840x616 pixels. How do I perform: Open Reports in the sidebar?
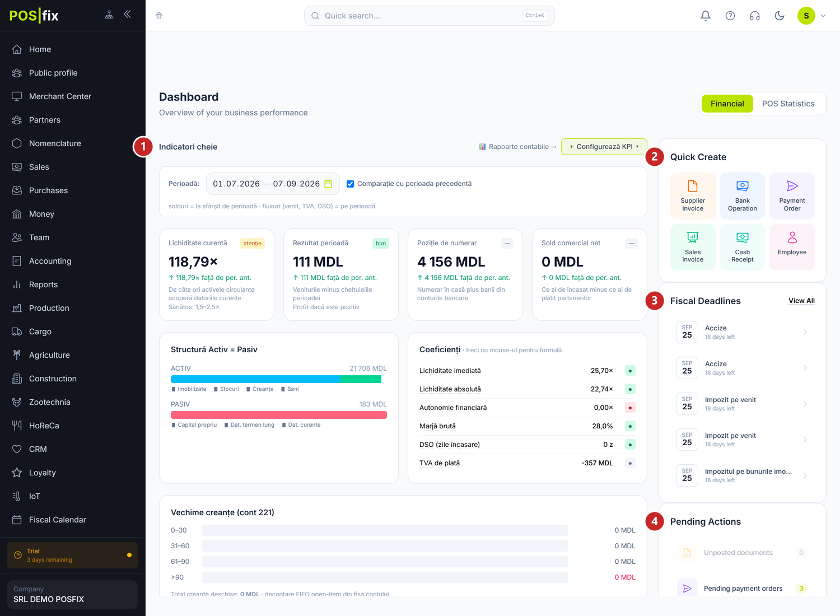coord(73,284)
